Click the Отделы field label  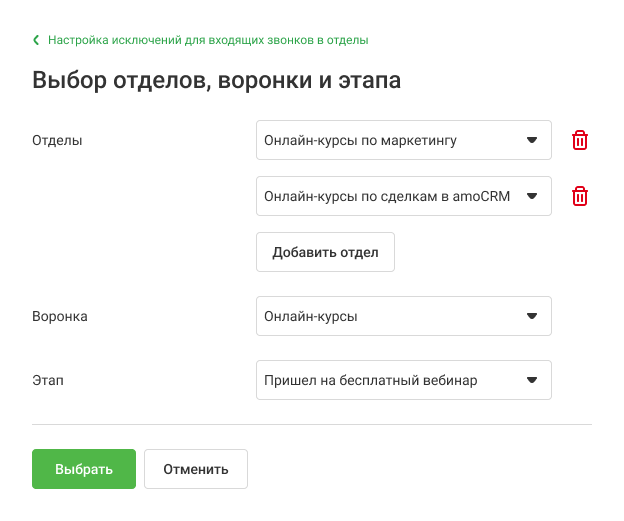tap(57, 140)
